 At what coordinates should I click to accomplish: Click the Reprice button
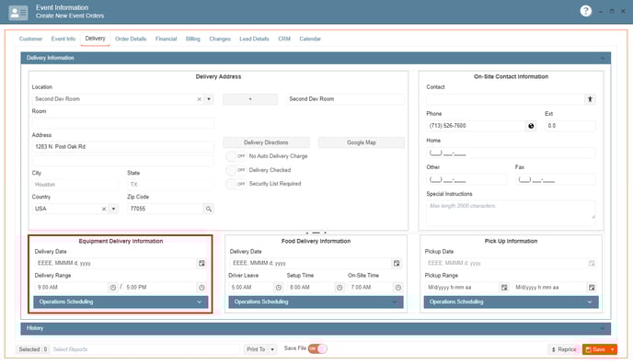564,349
